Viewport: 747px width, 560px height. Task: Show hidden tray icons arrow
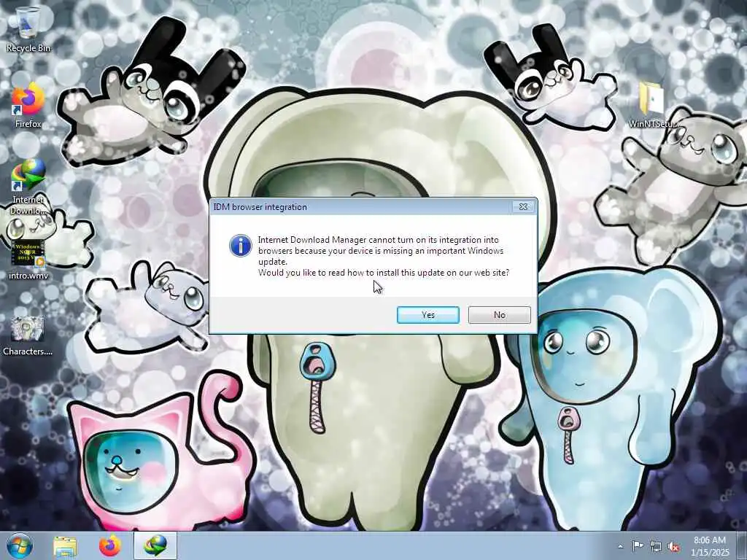pyautogui.click(x=620, y=546)
